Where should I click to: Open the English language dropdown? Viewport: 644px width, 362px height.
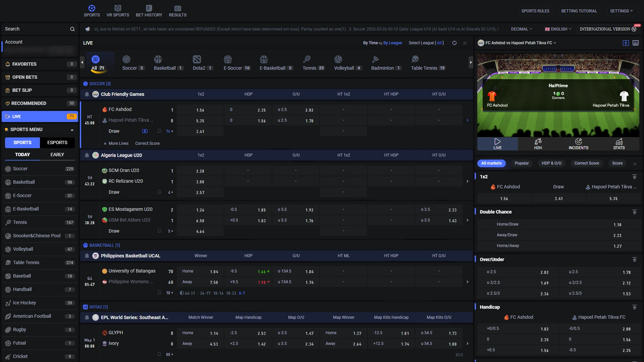pos(558,29)
